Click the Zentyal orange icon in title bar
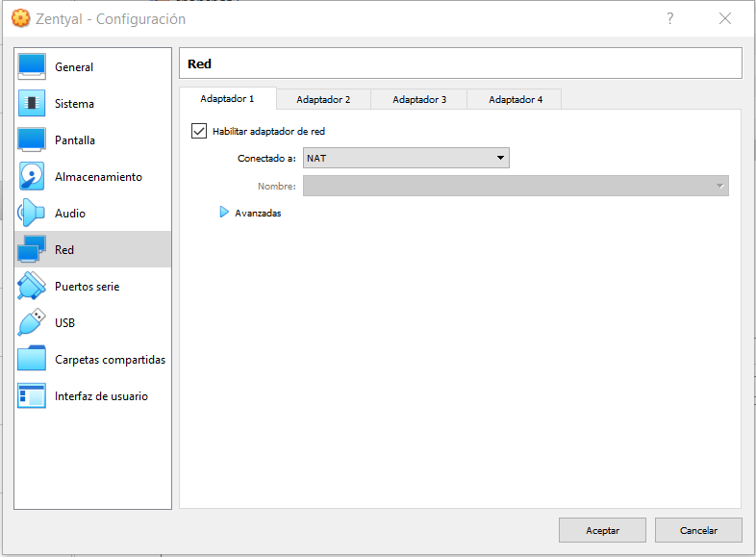The height and width of the screenshot is (557, 756). pos(21,19)
